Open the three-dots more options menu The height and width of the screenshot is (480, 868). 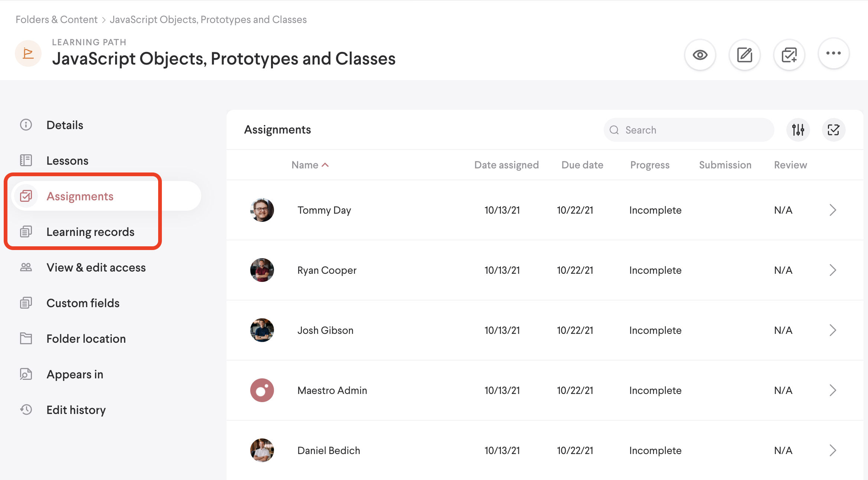tap(833, 53)
